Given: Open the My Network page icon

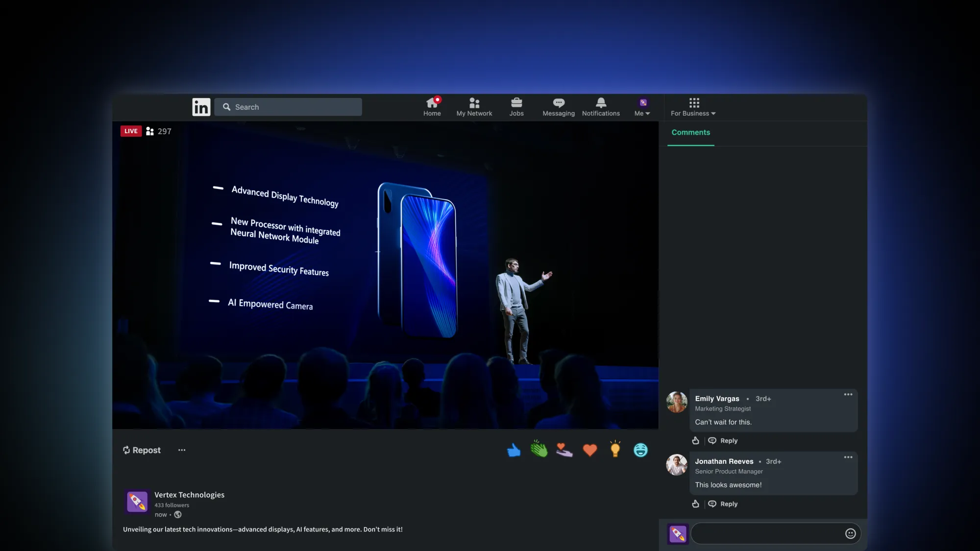Looking at the screenshot, I should pos(474,103).
